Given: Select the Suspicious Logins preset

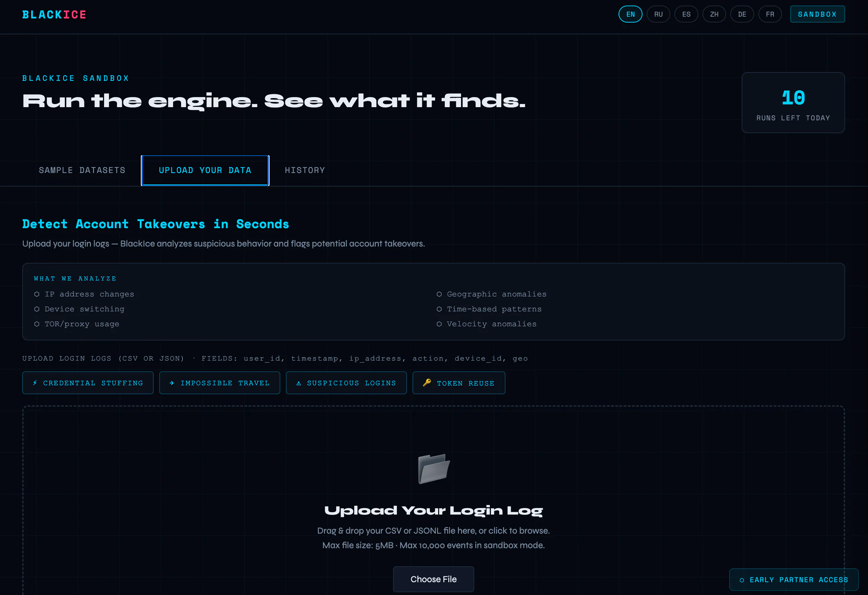Looking at the screenshot, I should tap(346, 382).
